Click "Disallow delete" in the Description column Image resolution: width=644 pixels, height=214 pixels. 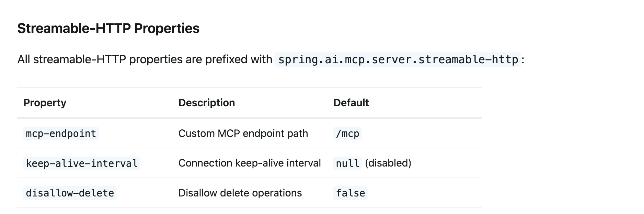(214, 193)
